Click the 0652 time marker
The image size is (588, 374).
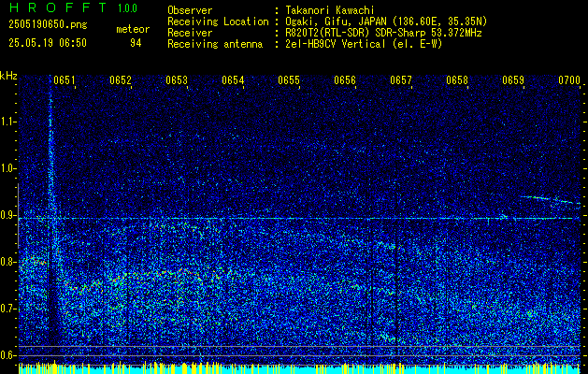(x=121, y=80)
